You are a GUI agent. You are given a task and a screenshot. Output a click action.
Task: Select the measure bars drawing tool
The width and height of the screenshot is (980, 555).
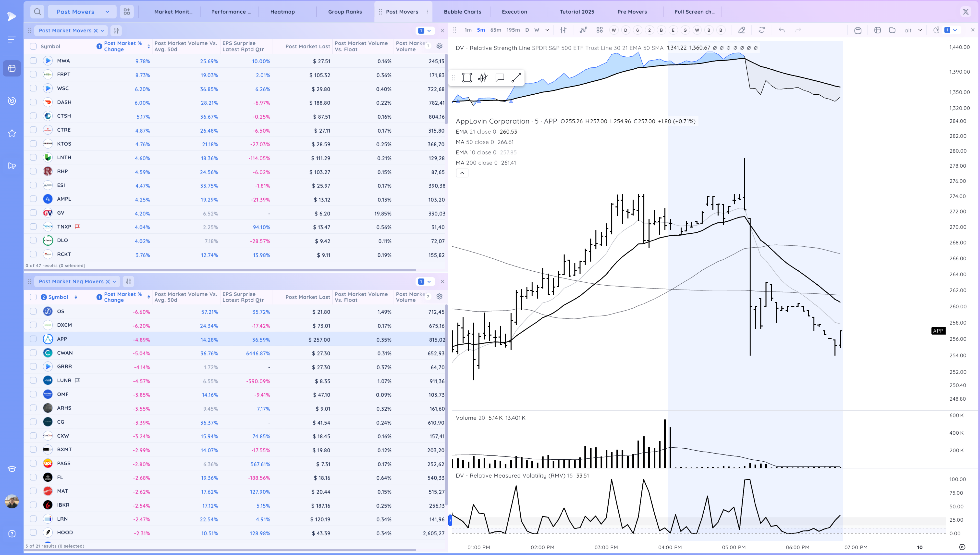(x=483, y=78)
